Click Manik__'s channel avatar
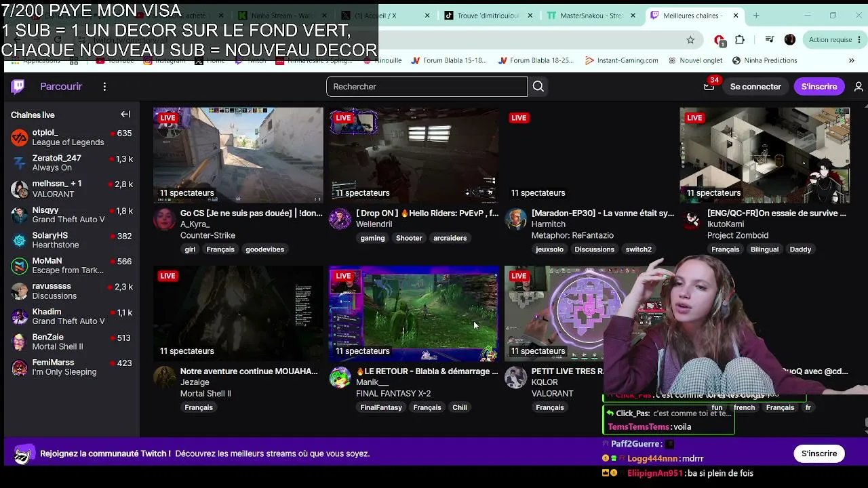The image size is (868, 488). [340, 378]
